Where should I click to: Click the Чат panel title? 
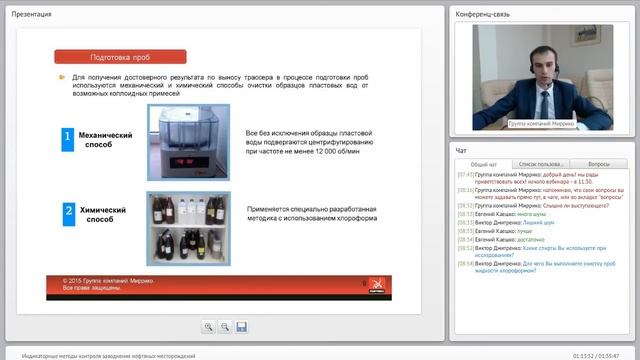tap(461, 151)
